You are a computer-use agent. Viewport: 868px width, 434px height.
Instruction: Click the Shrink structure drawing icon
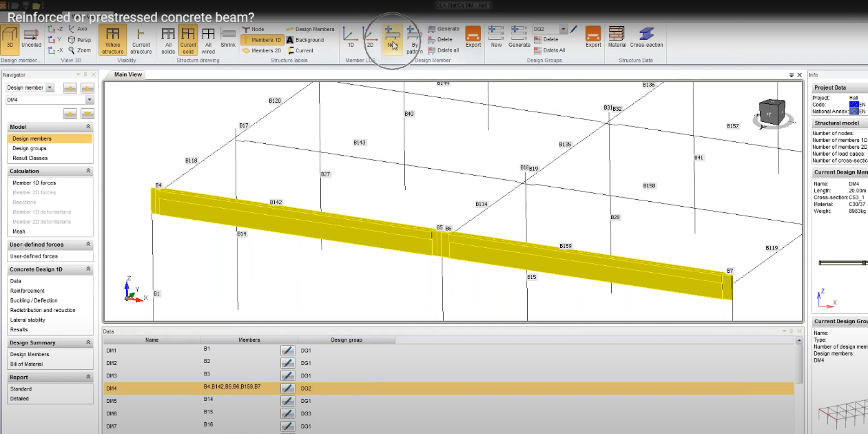pyautogui.click(x=228, y=37)
